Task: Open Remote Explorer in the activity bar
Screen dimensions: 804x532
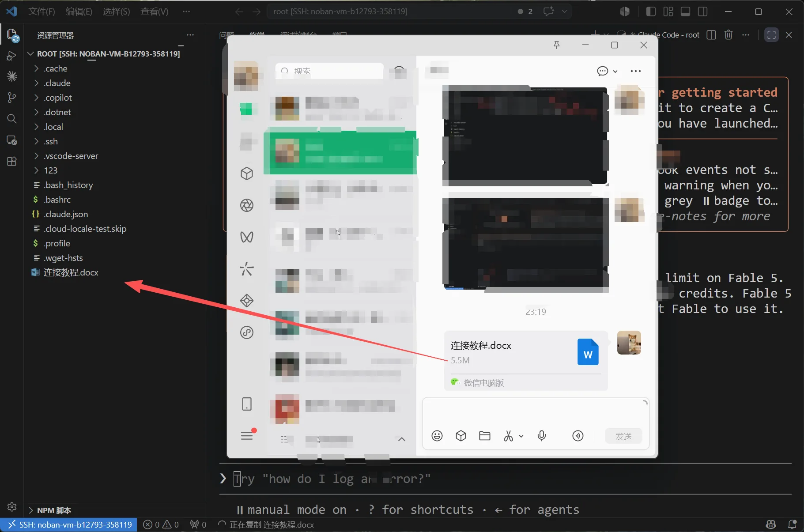Action: [12, 140]
